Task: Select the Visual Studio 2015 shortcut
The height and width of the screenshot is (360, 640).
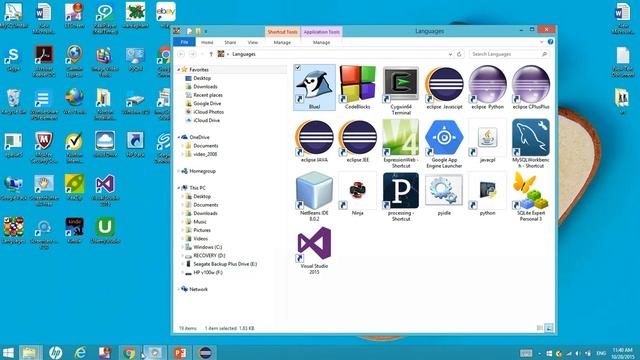Action: 314,250
